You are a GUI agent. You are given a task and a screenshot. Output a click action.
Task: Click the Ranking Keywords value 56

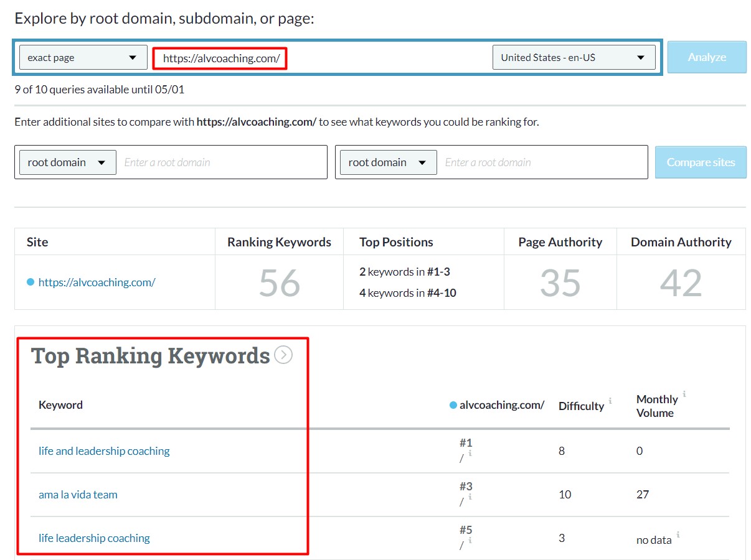coord(280,282)
